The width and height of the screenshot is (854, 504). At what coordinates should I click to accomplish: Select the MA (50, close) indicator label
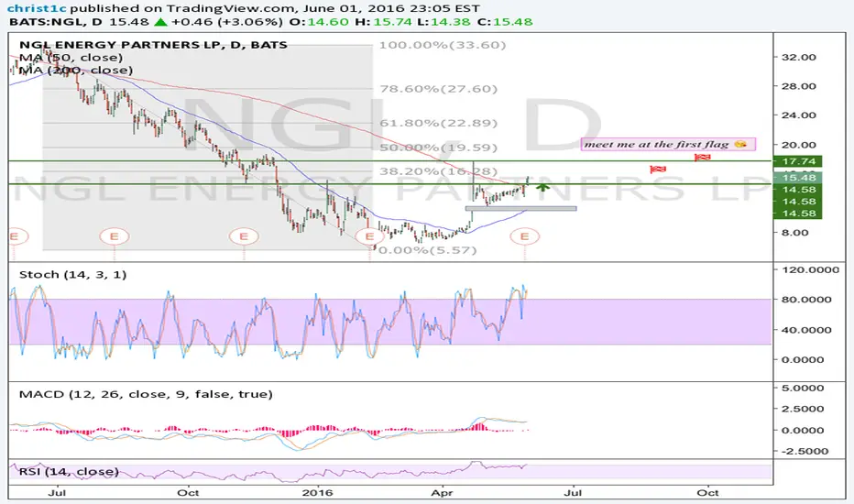point(71,57)
